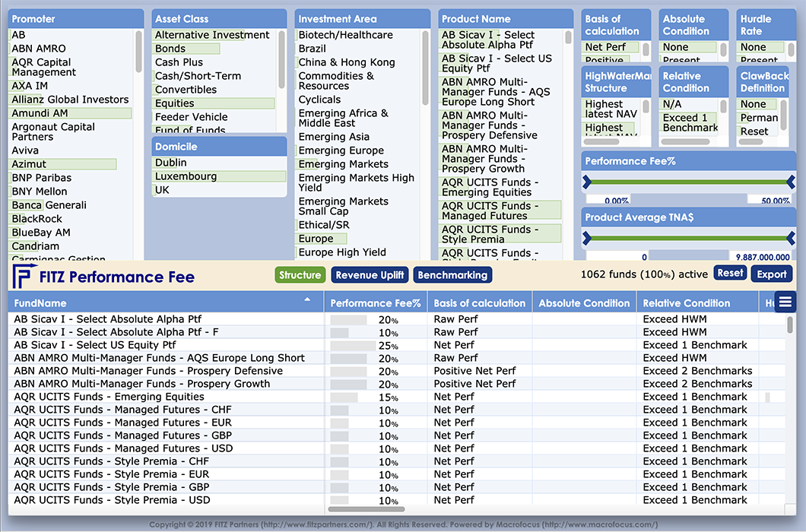Click left handle of Product Average TNA$ slider

pyautogui.click(x=587, y=238)
